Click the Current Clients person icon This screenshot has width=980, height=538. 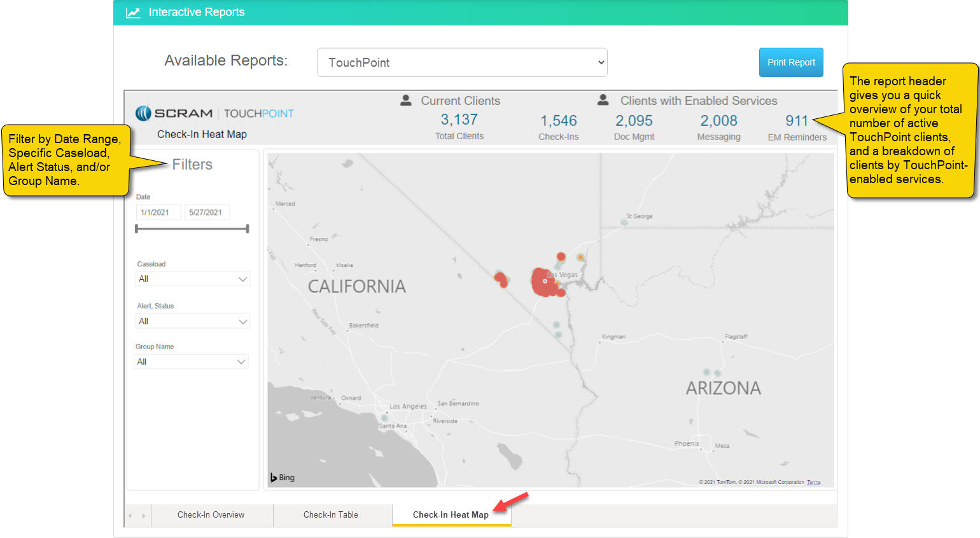405,100
